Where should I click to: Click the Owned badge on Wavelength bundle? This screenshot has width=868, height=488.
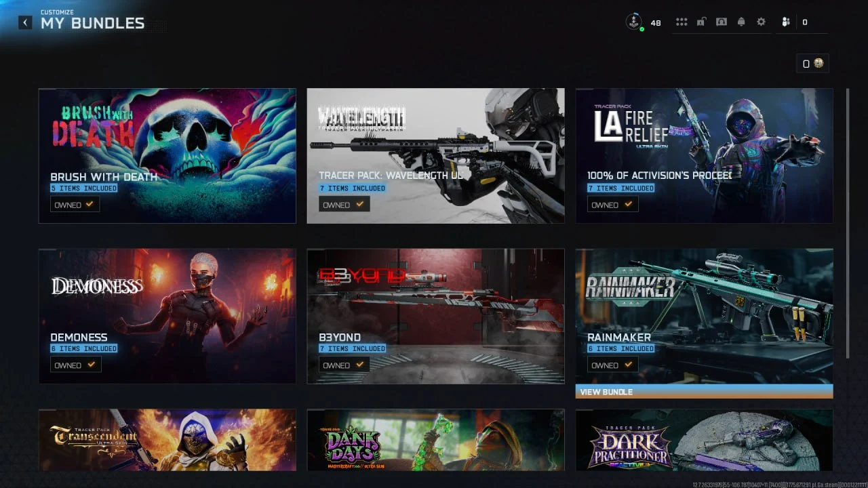pyautogui.click(x=344, y=205)
